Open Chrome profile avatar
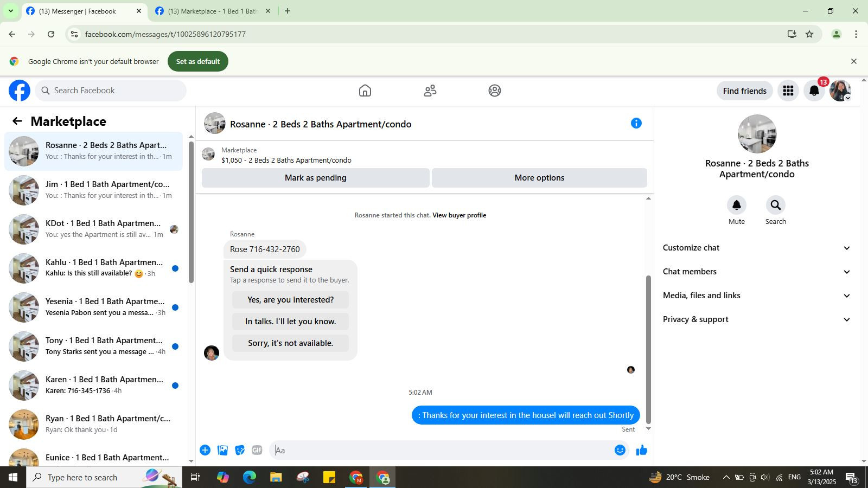Viewport: 868px width, 488px height. click(837, 34)
